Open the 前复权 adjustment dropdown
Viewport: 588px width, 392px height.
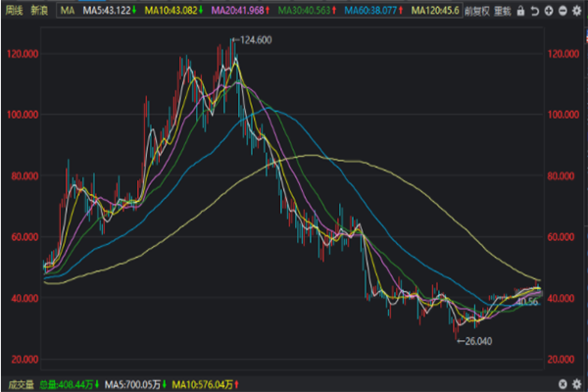click(x=477, y=11)
